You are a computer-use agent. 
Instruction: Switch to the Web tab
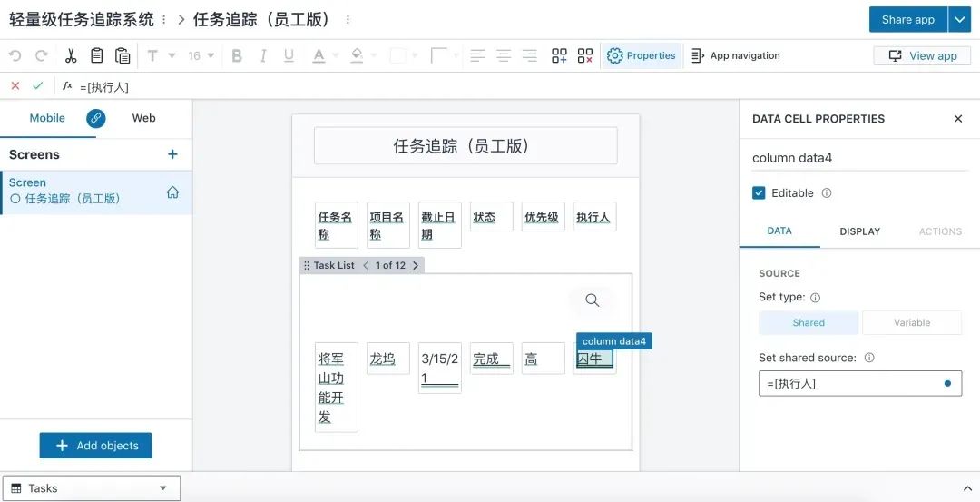pos(143,118)
